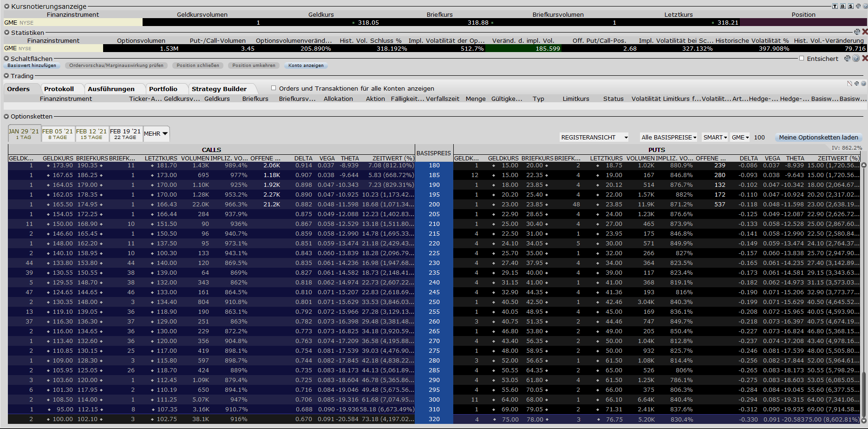Select strike price 300 in BASISPREIS column
The image size is (868, 429).
point(434,400)
